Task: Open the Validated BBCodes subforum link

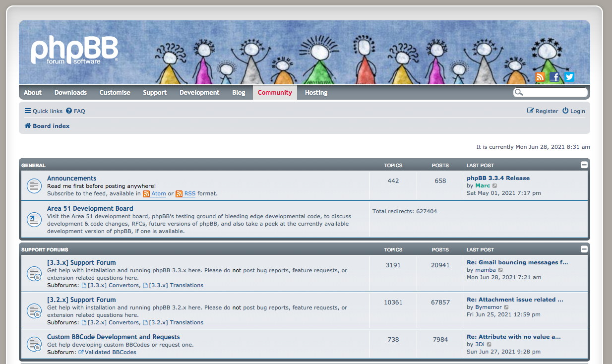Action: 110,353
